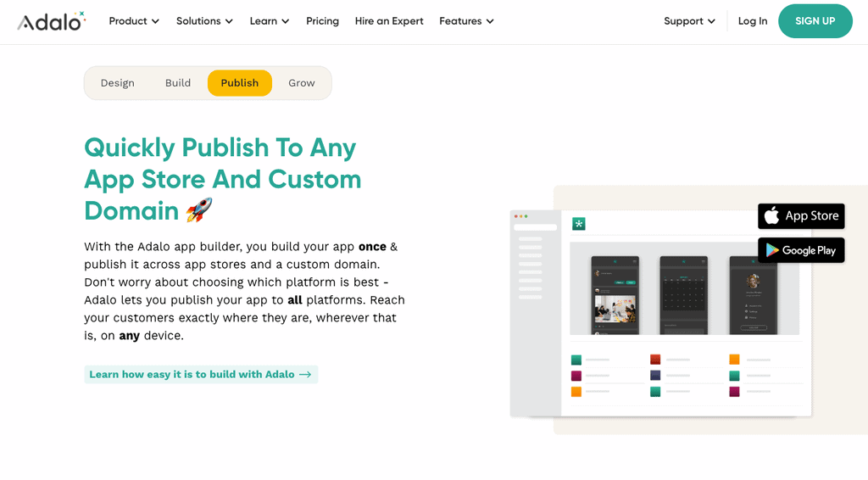The image size is (868, 480).
Task: Click the green asterisk app icon in mockup
Action: (x=578, y=224)
